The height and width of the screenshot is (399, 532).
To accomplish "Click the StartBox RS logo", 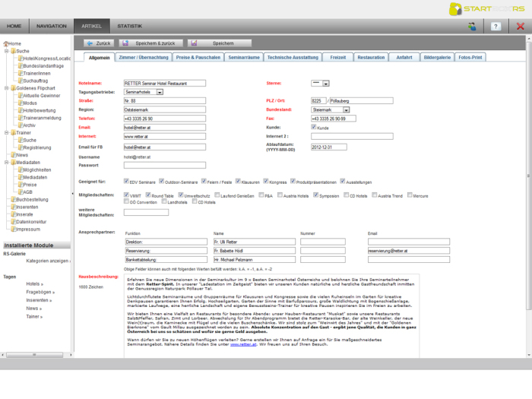I will [x=486, y=9].
